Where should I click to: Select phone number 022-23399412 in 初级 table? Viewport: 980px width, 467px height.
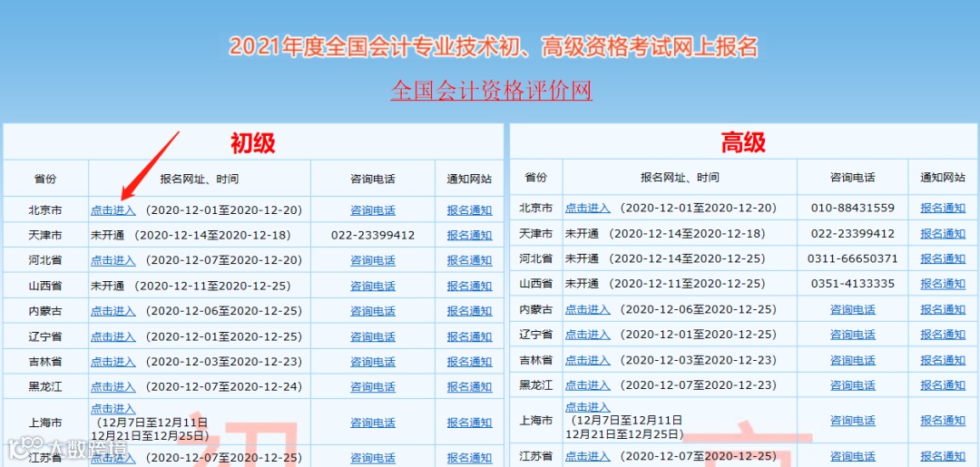tap(373, 236)
